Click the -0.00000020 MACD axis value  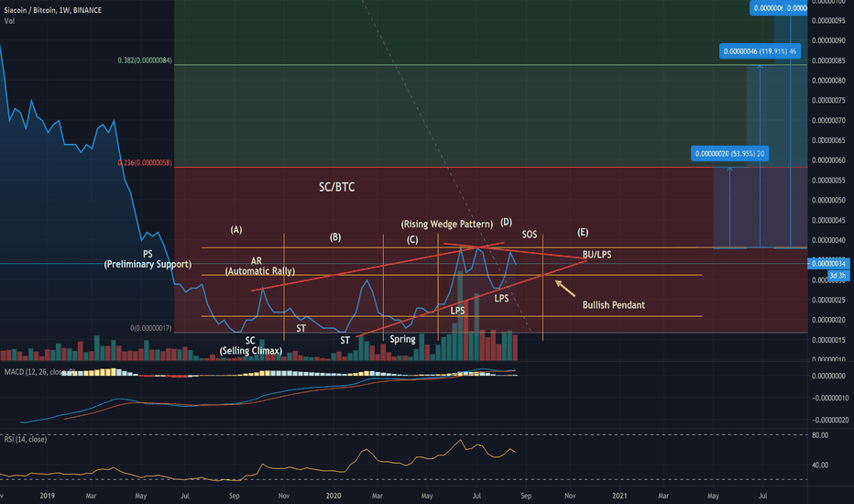pyautogui.click(x=830, y=420)
